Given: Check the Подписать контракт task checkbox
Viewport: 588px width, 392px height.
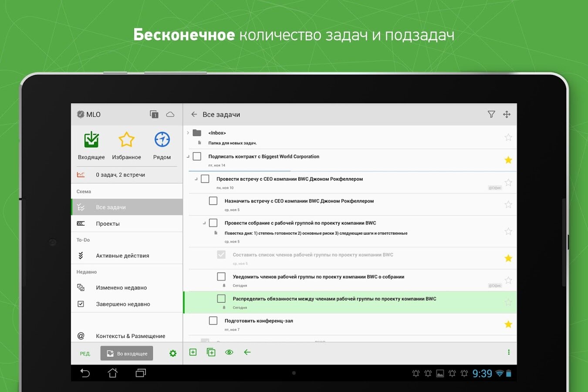Looking at the screenshot, I should coord(197,156).
